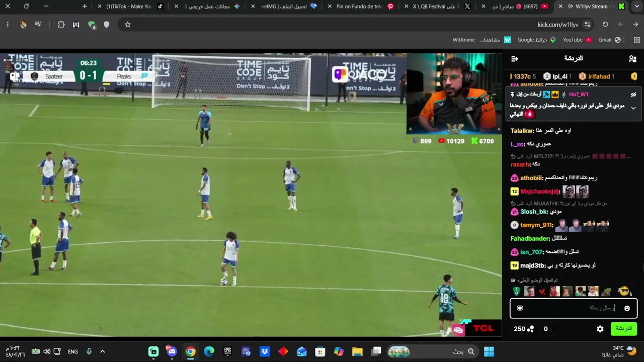The image size is (644, 362).
Task: Reload the Kick page
Action: [x=605, y=24]
